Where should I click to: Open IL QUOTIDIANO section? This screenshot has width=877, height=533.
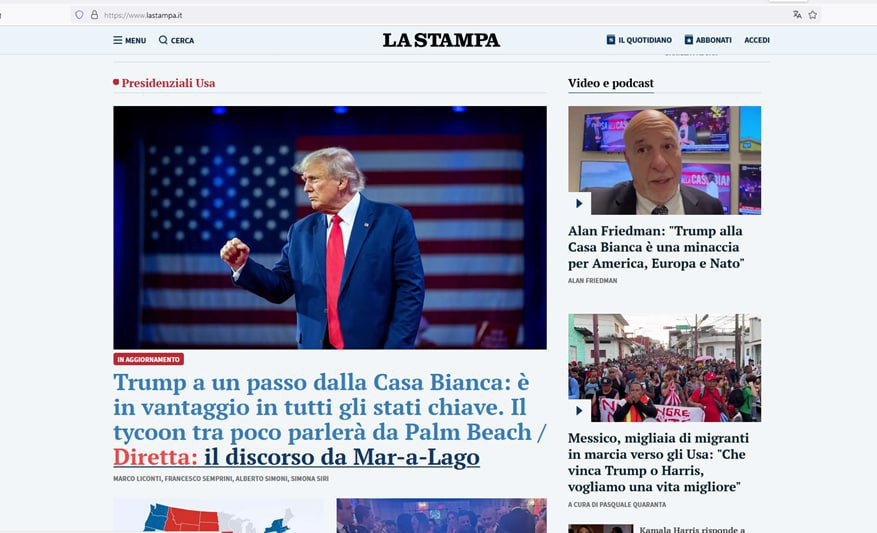(x=639, y=40)
